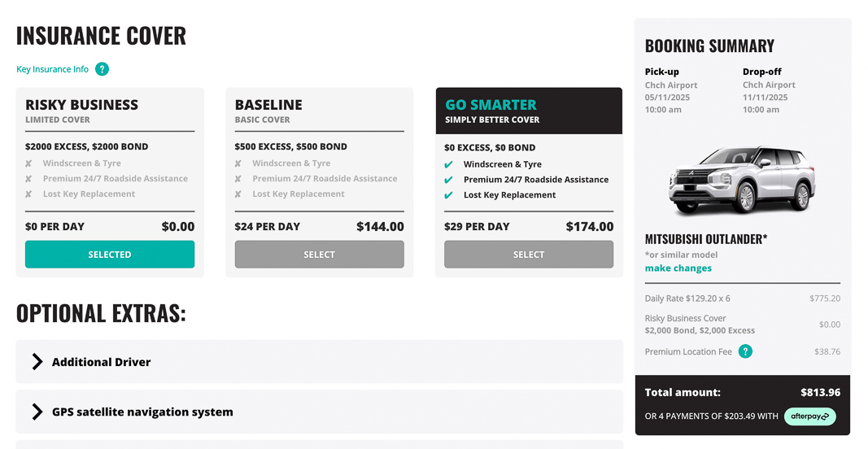Screen dimensions: 868x449
Task: Click Premium Location Fee question mark icon
Action: point(746,351)
